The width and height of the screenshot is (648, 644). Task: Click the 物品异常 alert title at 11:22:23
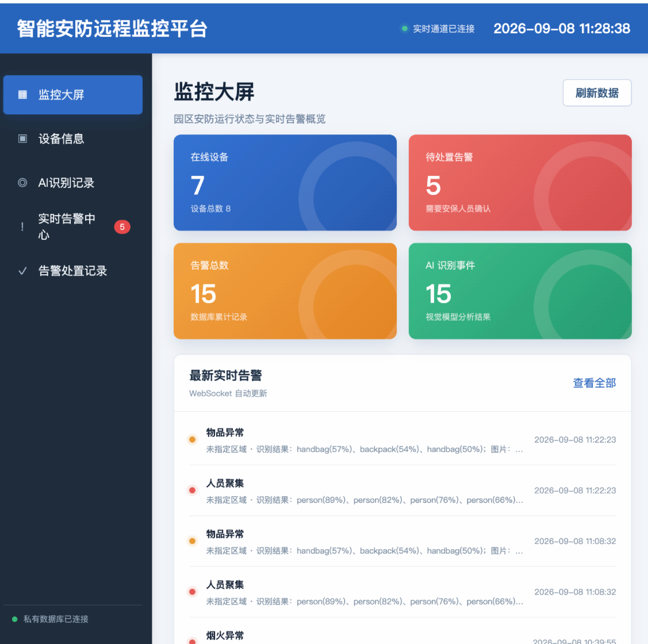pyautogui.click(x=225, y=433)
